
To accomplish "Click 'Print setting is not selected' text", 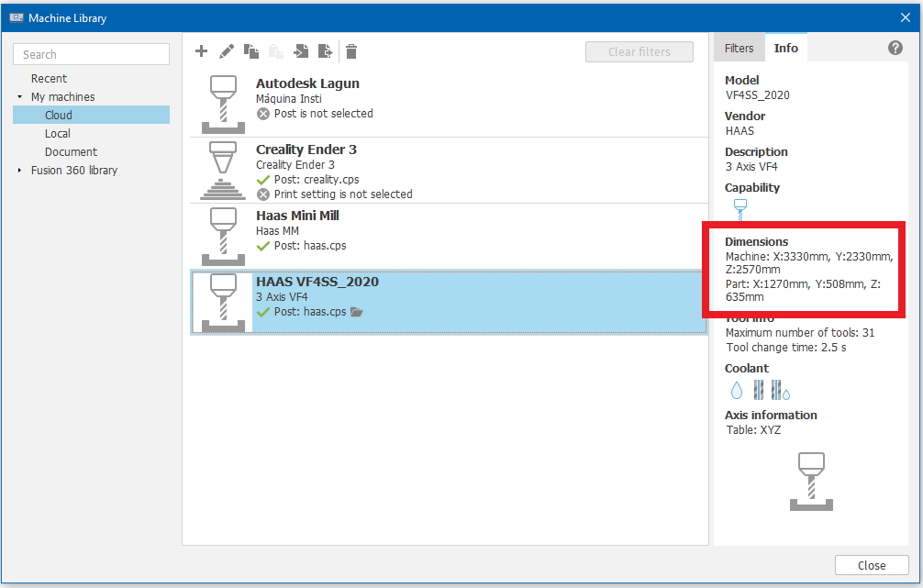I will (x=343, y=194).
